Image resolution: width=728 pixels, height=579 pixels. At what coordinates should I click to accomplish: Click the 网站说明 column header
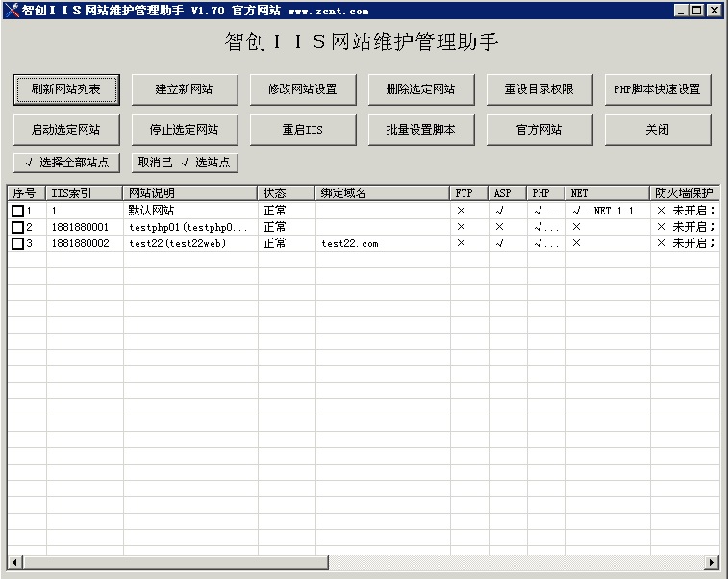point(189,192)
